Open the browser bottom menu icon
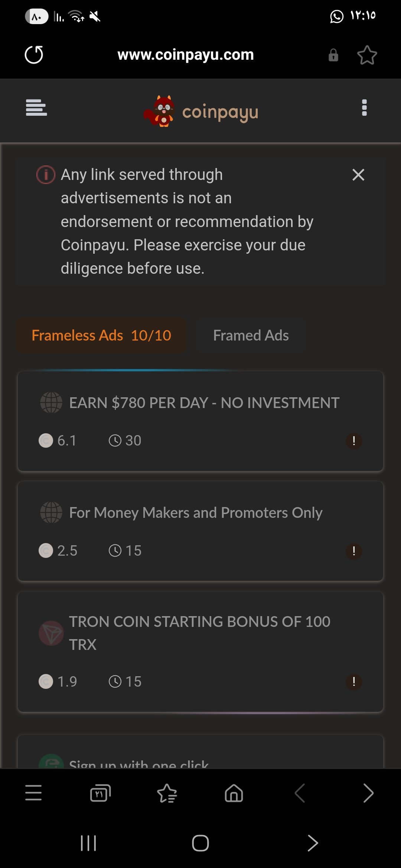401x868 pixels. coord(33,793)
